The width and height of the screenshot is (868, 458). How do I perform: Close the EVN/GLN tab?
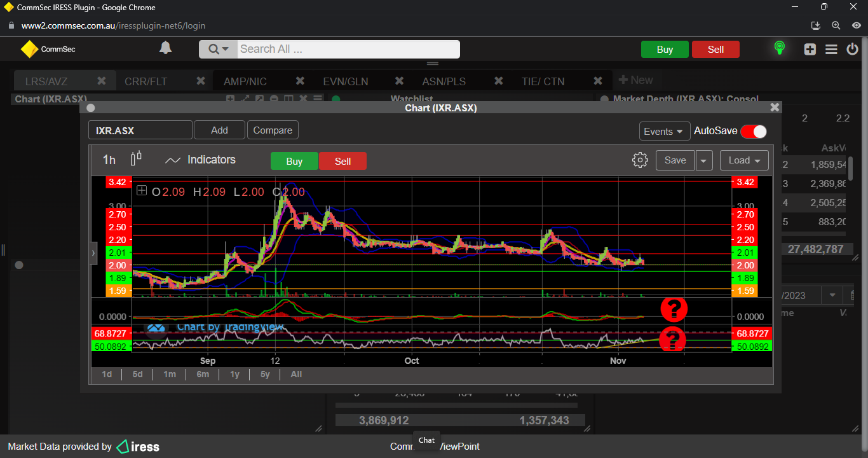click(x=400, y=81)
